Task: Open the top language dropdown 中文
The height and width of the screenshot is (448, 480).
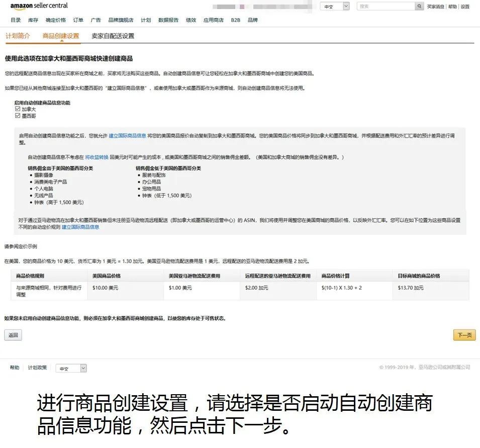Action: (335, 7)
